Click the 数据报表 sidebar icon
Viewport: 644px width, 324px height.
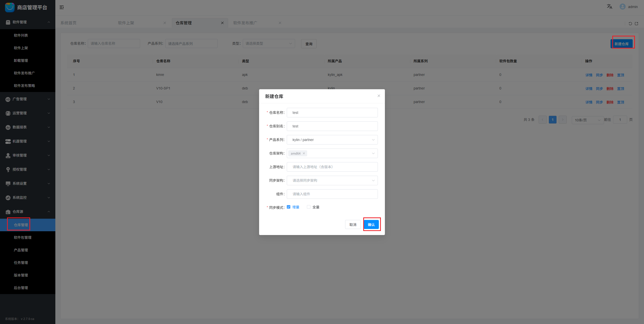pyautogui.click(x=8, y=127)
